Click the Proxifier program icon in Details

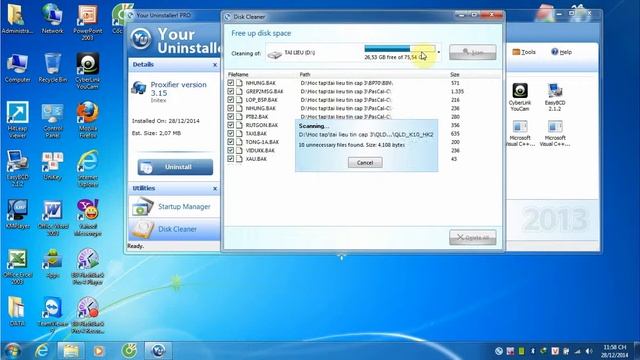coord(139,88)
